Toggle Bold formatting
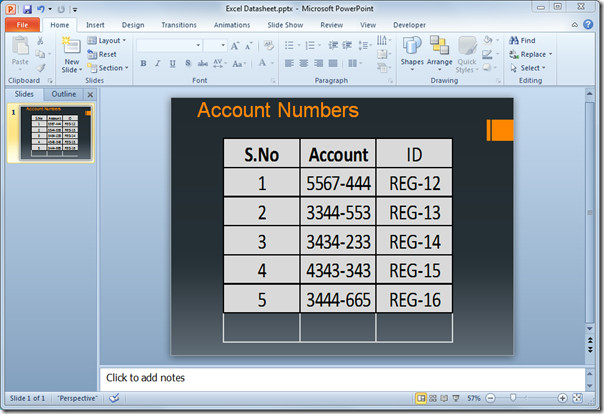Viewport: 604px width, 414px height. 143,64
